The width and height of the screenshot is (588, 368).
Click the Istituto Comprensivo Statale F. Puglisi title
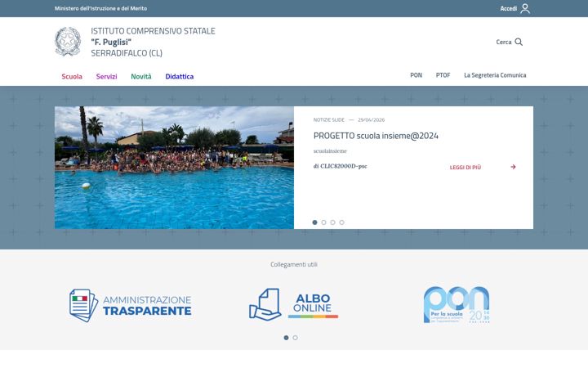tap(153, 42)
